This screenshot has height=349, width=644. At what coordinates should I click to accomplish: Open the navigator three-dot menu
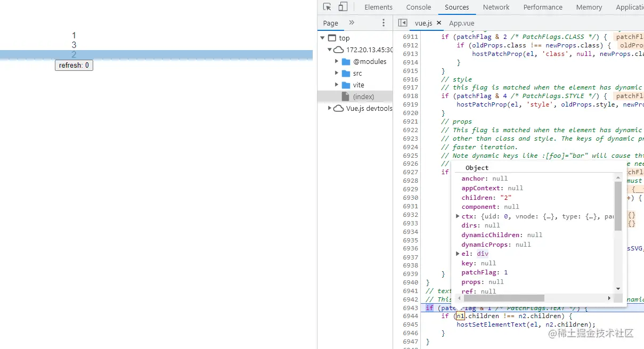[384, 23]
